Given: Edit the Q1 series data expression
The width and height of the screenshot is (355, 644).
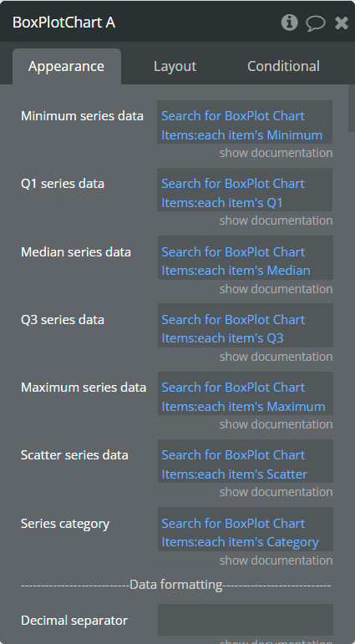Looking at the screenshot, I should [245, 190].
